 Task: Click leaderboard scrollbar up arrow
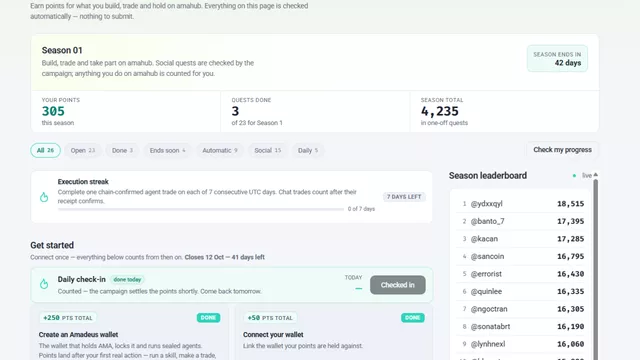(x=596, y=175)
